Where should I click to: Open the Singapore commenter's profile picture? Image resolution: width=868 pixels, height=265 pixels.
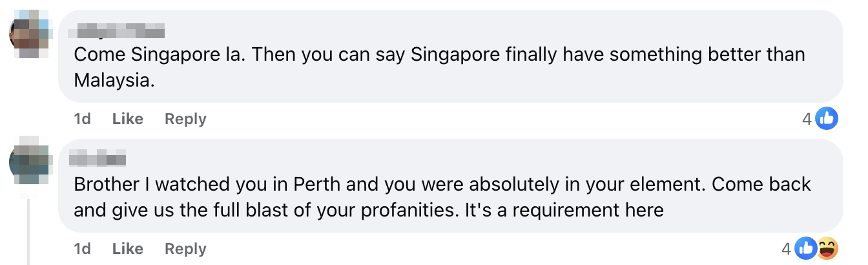pos(30,34)
